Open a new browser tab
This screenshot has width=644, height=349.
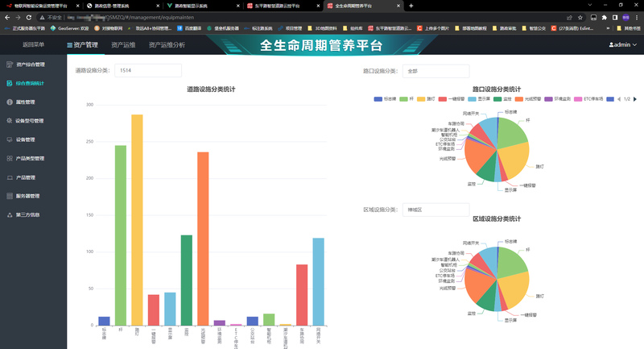(x=411, y=6)
